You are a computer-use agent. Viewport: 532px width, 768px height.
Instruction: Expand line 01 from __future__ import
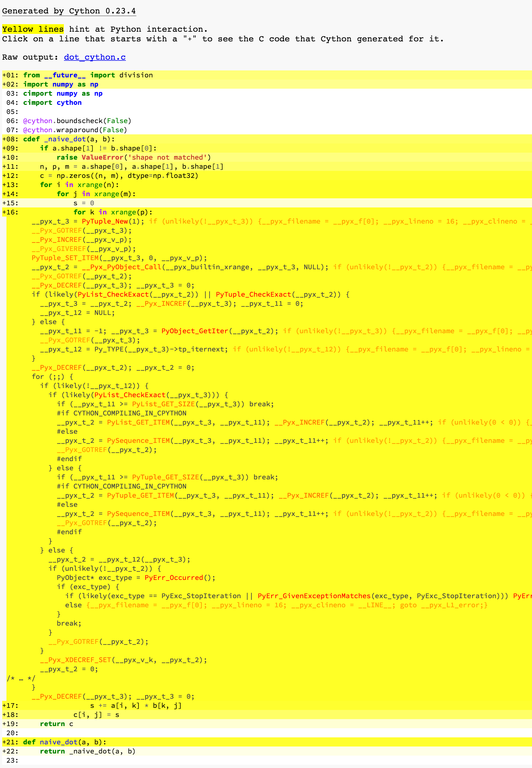(88, 75)
